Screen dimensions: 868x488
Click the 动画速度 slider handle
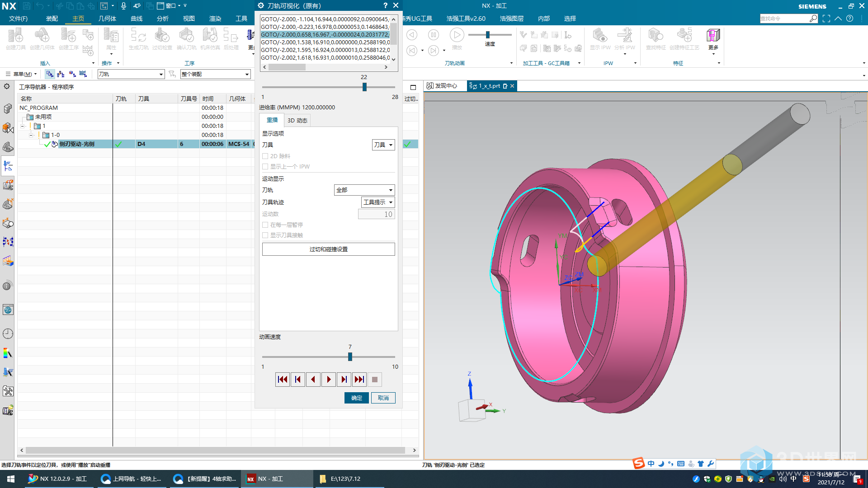(350, 357)
